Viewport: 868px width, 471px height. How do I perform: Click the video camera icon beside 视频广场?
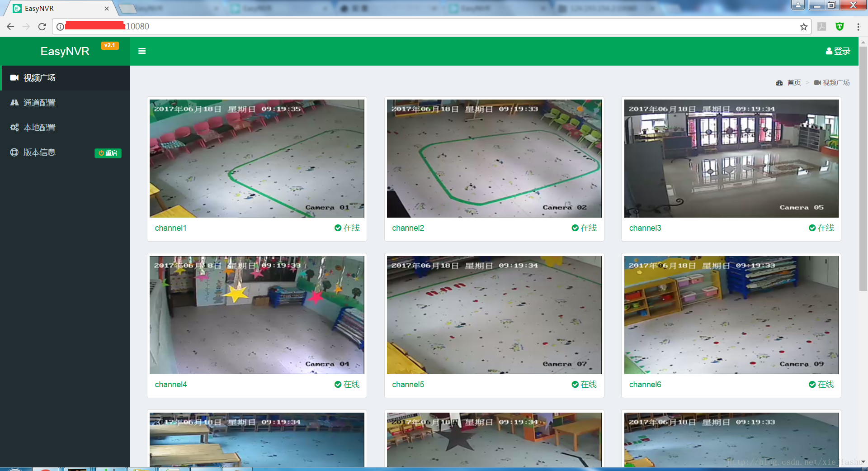[14, 78]
